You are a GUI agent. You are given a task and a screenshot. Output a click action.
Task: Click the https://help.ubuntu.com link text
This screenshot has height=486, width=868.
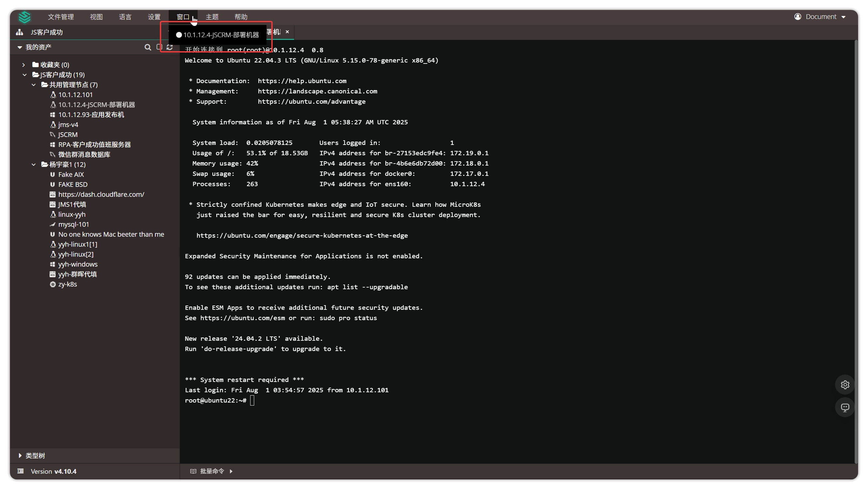tap(302, 81)
